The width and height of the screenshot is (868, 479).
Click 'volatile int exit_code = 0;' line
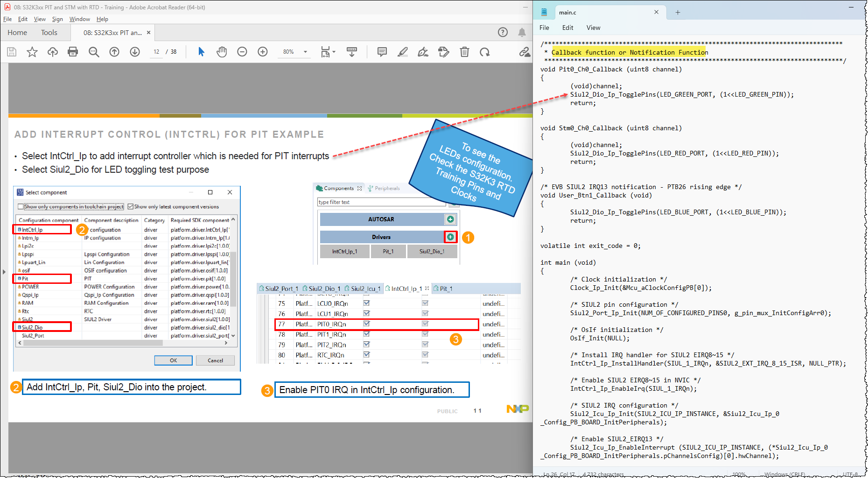[590, 246]
